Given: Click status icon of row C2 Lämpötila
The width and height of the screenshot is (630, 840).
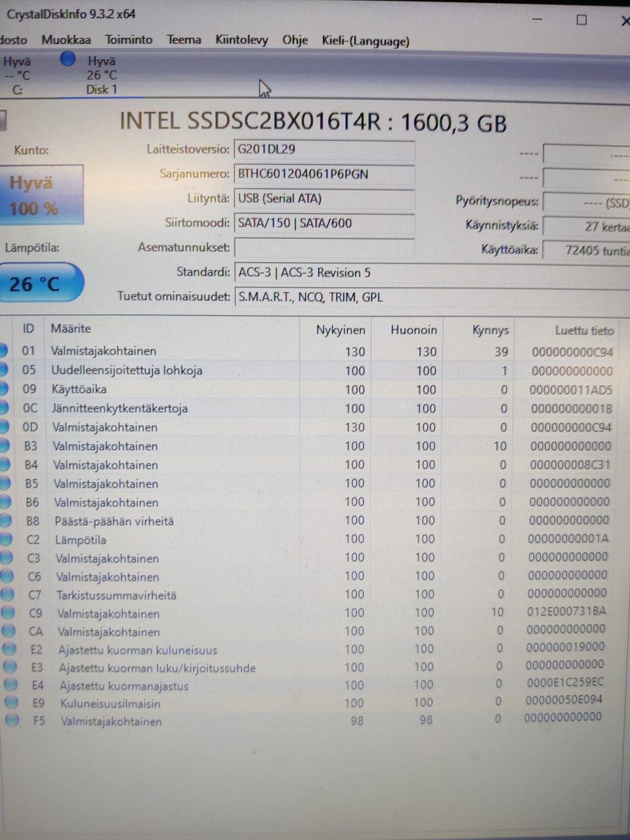Looking at the screenshot, I should (6, 539).
